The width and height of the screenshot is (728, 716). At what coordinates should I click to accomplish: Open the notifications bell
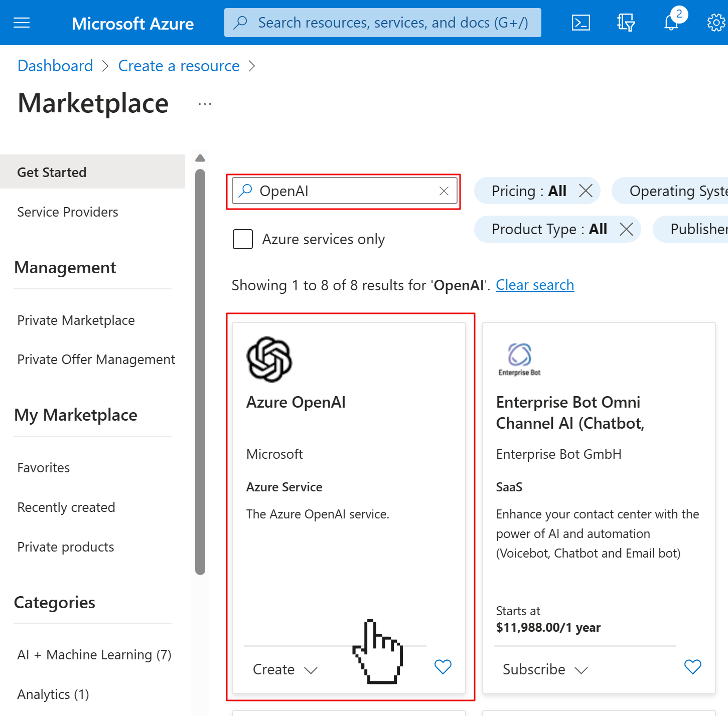pos(670,23)
